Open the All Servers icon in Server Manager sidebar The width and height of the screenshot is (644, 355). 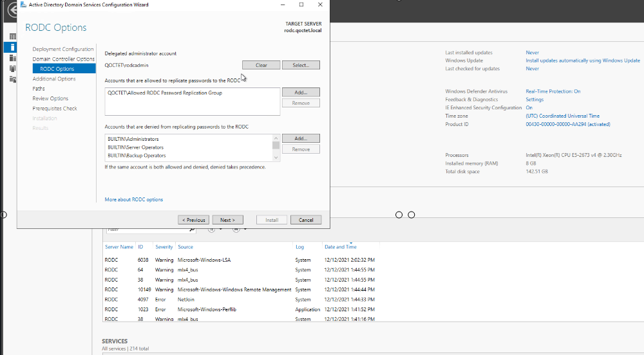point(13,58)
